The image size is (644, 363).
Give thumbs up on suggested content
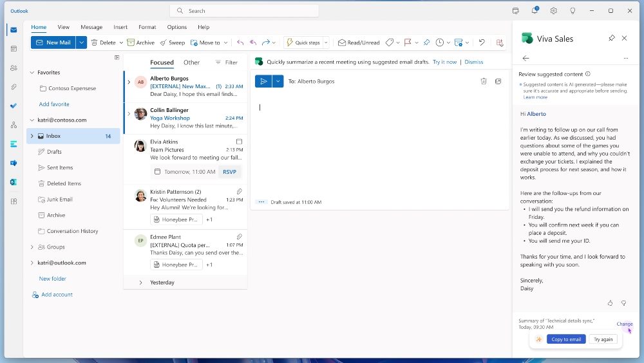(611, 303)
